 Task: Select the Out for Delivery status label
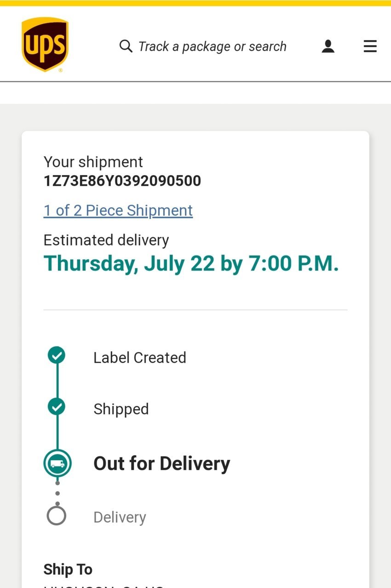click(162, 463)
